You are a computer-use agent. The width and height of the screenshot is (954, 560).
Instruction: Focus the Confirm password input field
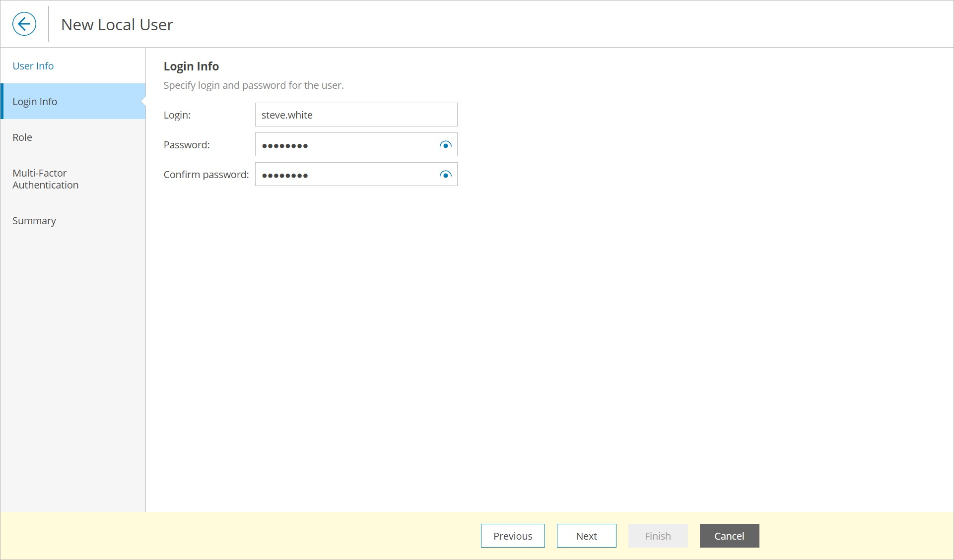click(x=345, y=175)
